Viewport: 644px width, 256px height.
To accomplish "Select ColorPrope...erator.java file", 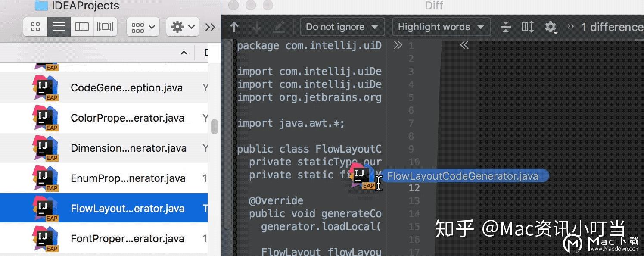I will (128, 118).
